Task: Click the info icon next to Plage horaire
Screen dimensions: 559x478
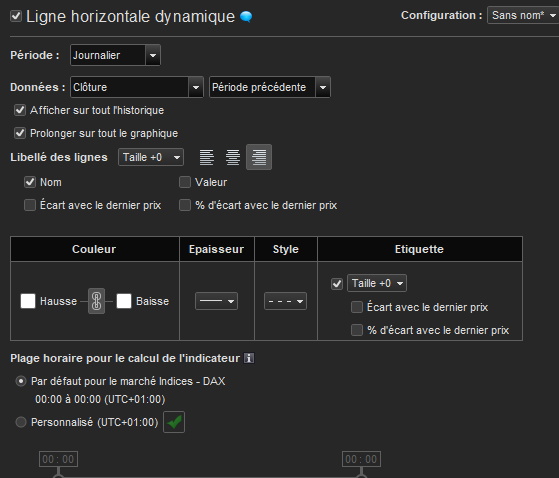Action: click(x=249, y=358)
